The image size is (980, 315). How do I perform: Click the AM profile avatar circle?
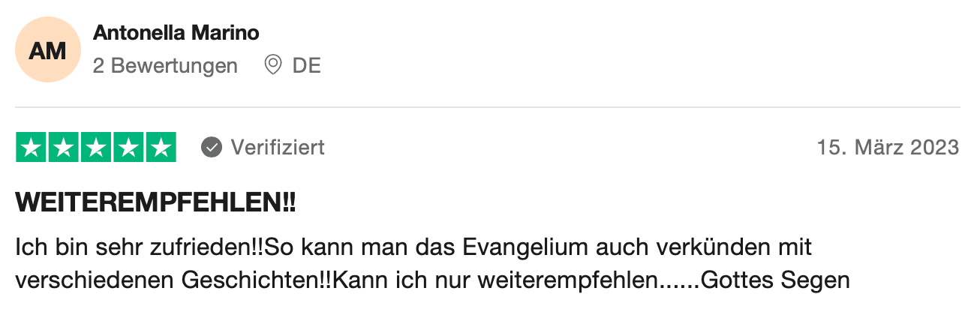coord(47,50)
